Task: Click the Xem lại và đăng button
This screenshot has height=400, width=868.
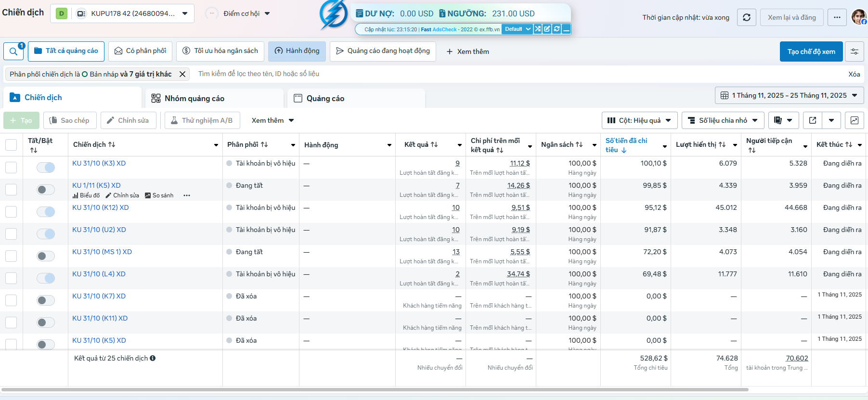Action: tap(792, 17)
